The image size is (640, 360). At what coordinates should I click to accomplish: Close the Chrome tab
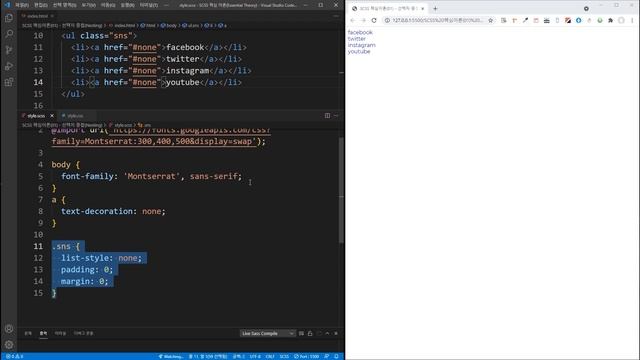(422, 9)
